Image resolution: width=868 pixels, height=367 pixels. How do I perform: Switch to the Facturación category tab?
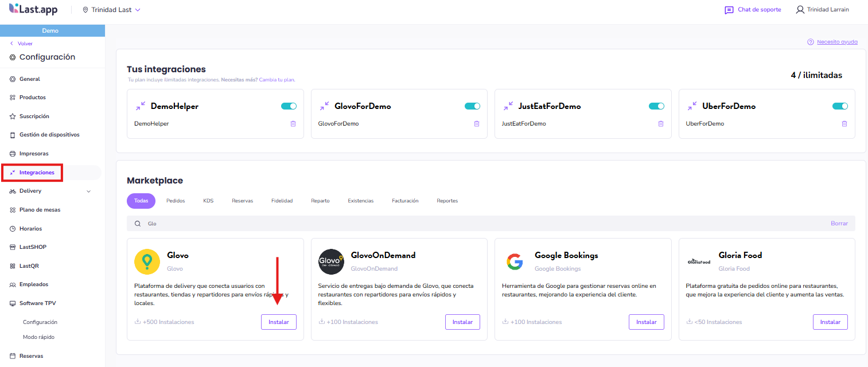coord(405,201)
